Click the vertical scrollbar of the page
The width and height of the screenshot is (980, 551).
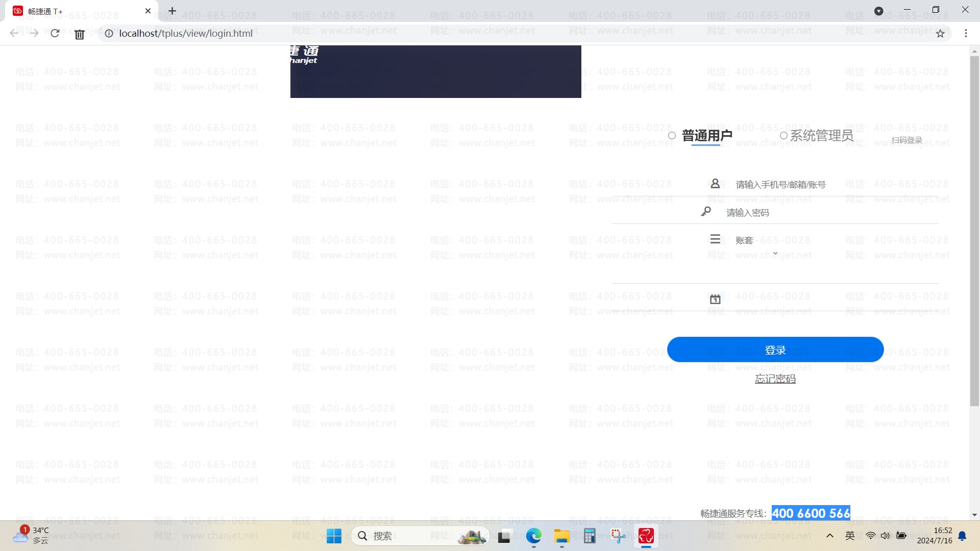click(974, 230)
